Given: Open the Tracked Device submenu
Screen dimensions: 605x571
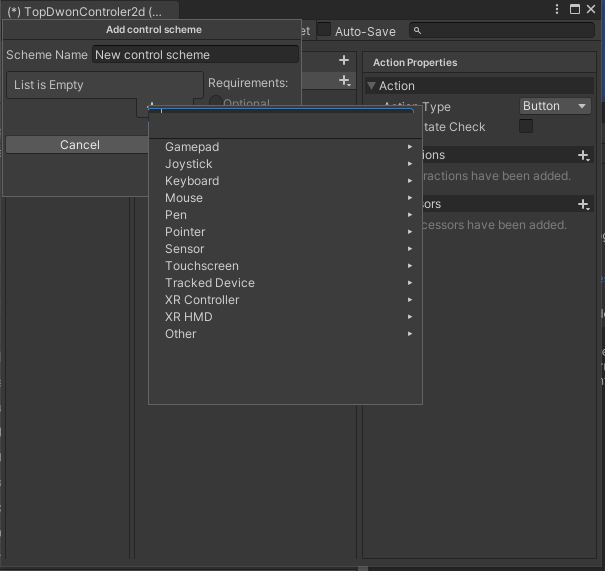Looking at the screenshot, I should pos(285,283).
